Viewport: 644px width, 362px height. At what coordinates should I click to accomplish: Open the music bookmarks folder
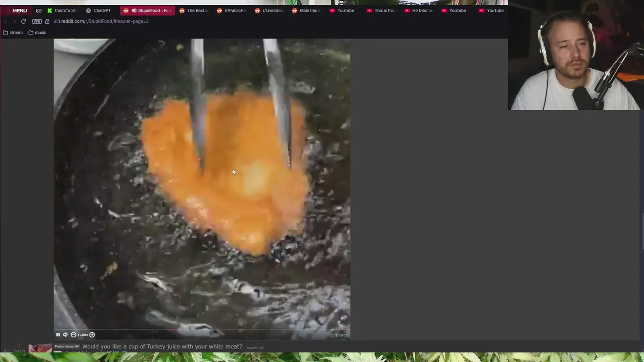[x=37, y=32]
